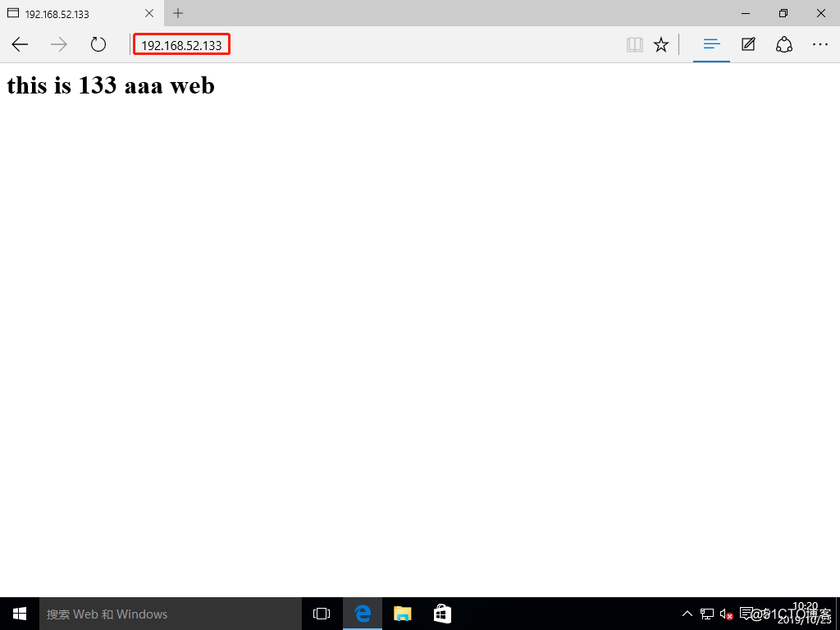Click the address bar showing 192.168.52.133

pyautogui.click(x=181, y=44)
